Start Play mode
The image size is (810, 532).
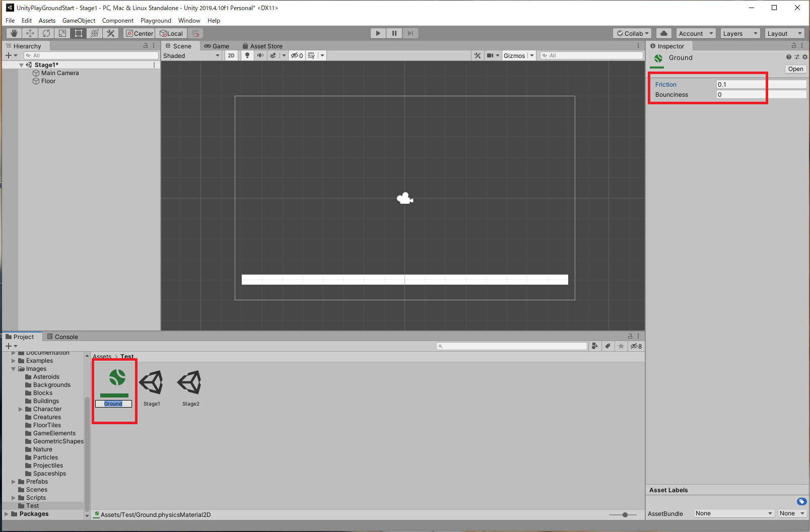click(x=378, y=33)
